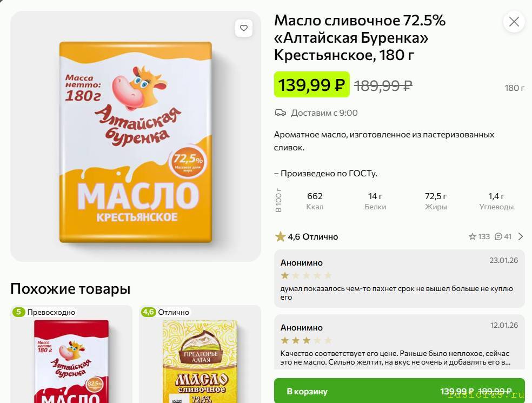Expand the truncated review dated 12.01.26
Screen dimensions: 532x403
click(x=399, y=358)
